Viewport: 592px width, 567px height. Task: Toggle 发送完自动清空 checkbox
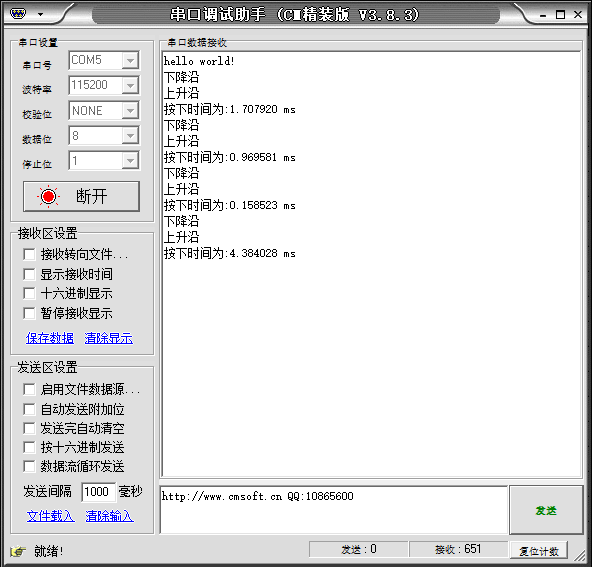click(x=29, y=428)
